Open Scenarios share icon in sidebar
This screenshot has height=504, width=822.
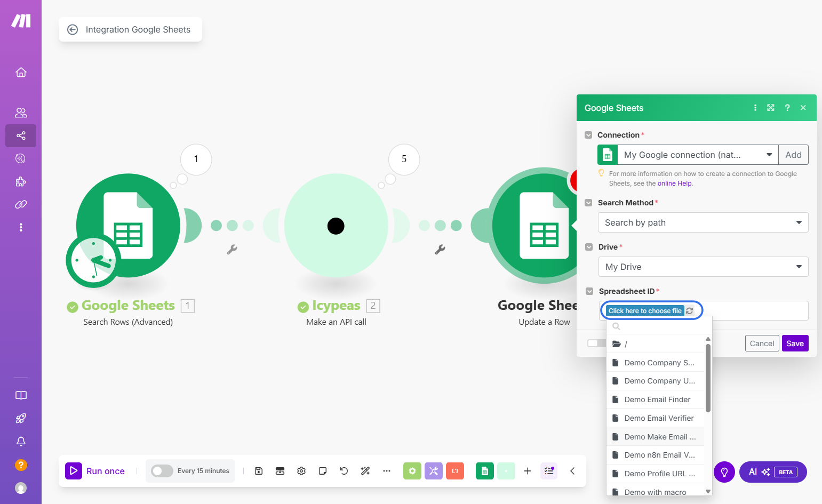tap(21, 135)
